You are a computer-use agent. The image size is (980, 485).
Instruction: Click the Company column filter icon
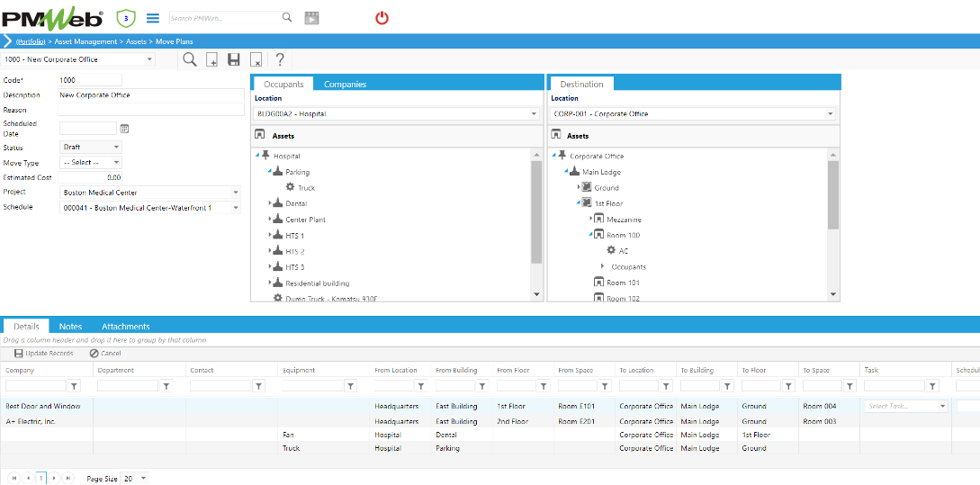click(74, 386)
